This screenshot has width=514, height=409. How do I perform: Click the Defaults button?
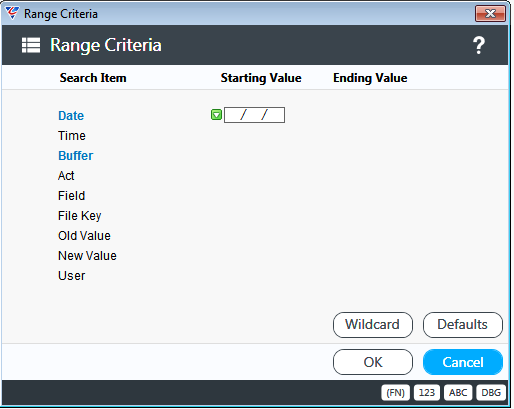coord(463,325)
